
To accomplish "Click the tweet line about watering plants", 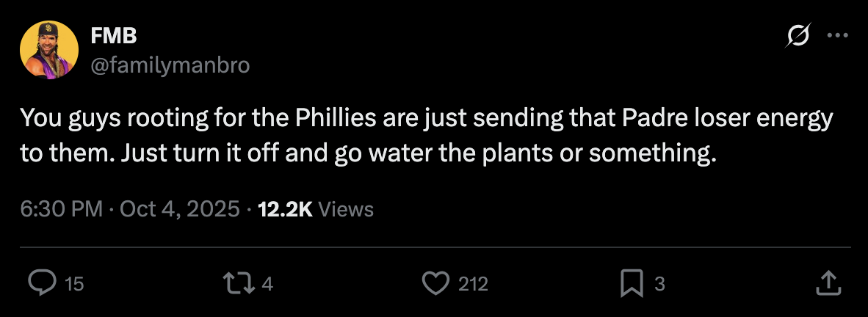I will (367, 155).
